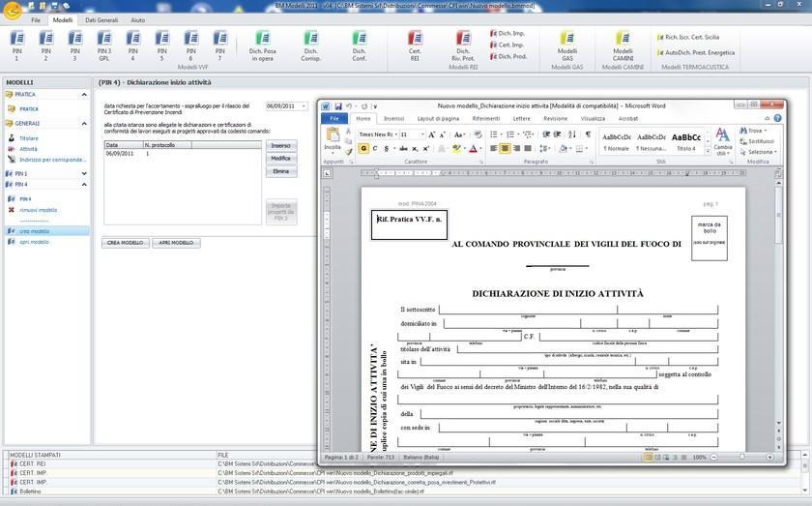Open the Layout di pagina tab in Word

coord(438,118)
